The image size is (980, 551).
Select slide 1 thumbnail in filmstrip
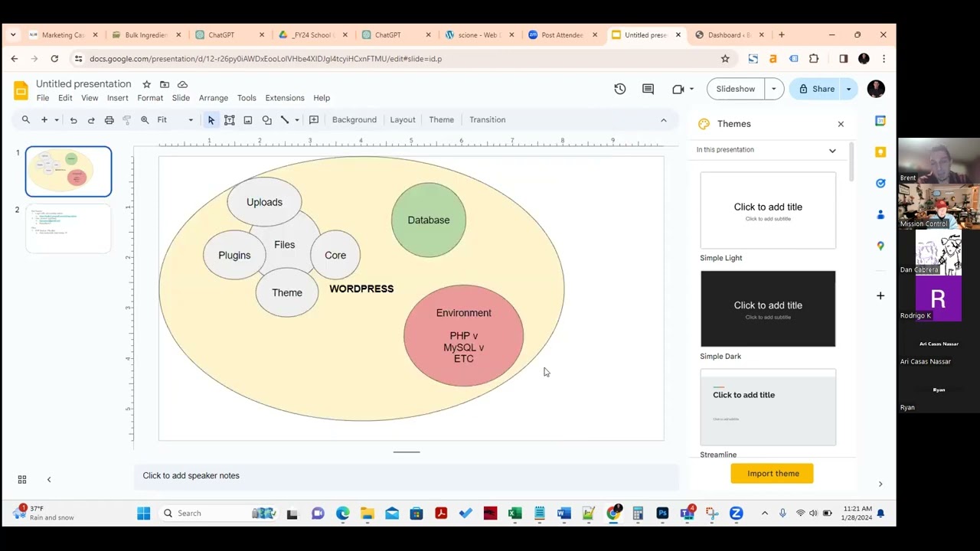pyautogui.click(x=68, y=171)
